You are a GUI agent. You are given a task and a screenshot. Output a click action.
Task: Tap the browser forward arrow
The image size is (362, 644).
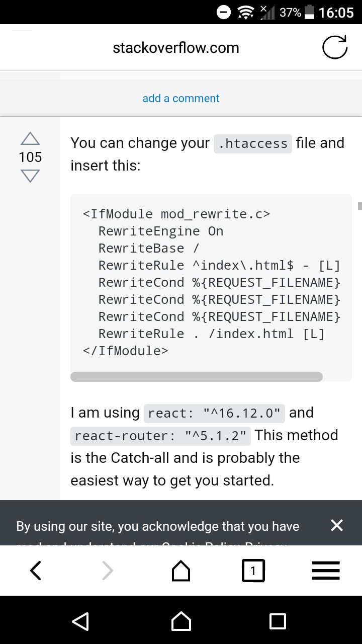point(108,571)
